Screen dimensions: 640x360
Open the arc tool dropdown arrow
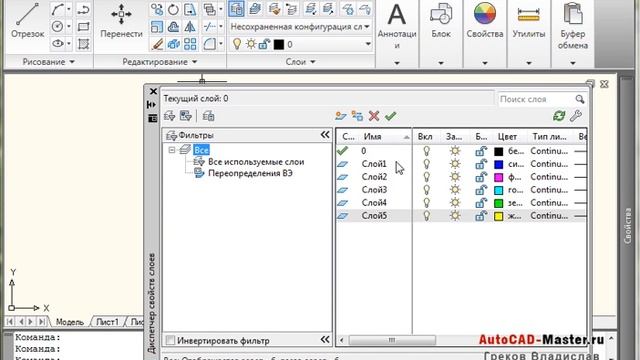[x=69, y=9]
